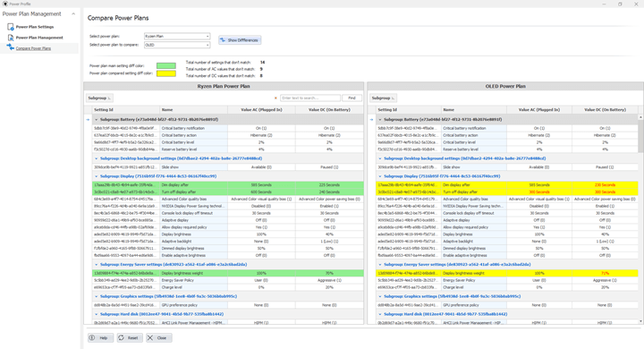
Task: Clear the search text with the orange x icon
Action: [x=275, y=98]
